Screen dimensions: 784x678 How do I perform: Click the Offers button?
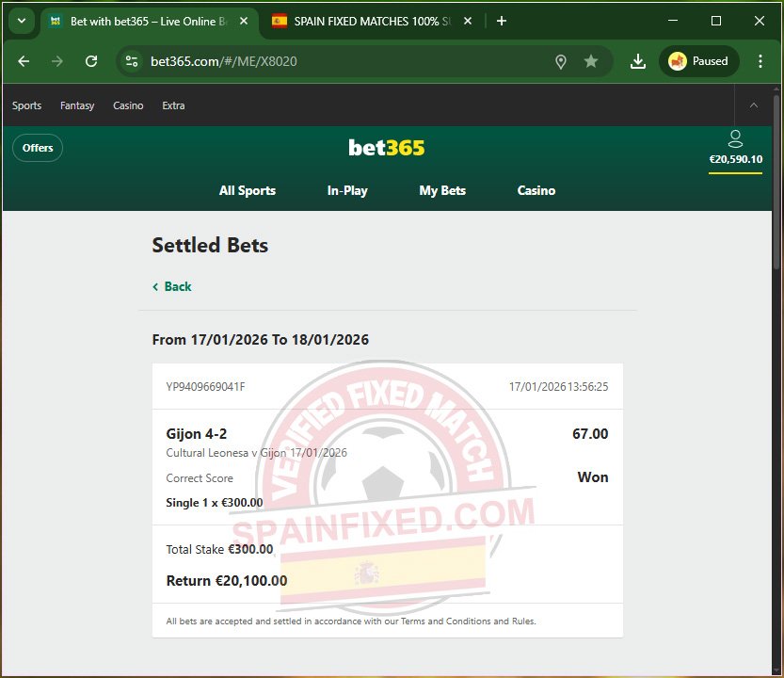click(38, 148)
